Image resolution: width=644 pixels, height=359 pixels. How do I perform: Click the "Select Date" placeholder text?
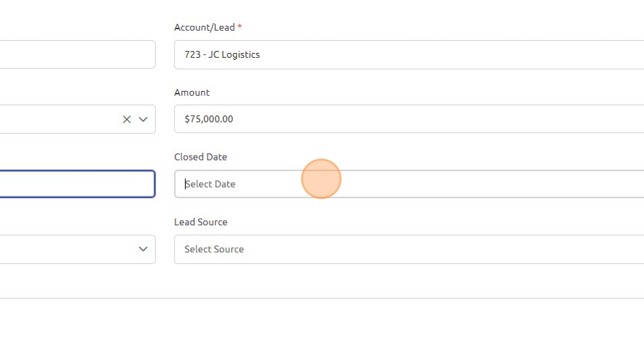click(210, 184)
